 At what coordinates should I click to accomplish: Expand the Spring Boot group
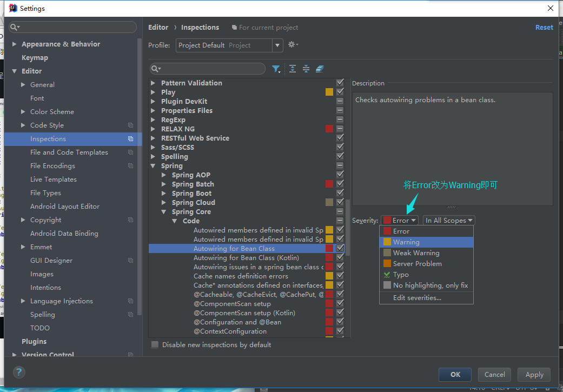(164, 193)
